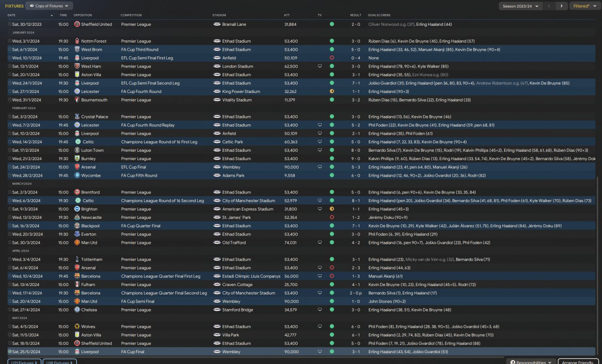The height and width of the screenshot is (364, 602).
Task: Click the Tottenham club badge
Action: coord(77,260)
